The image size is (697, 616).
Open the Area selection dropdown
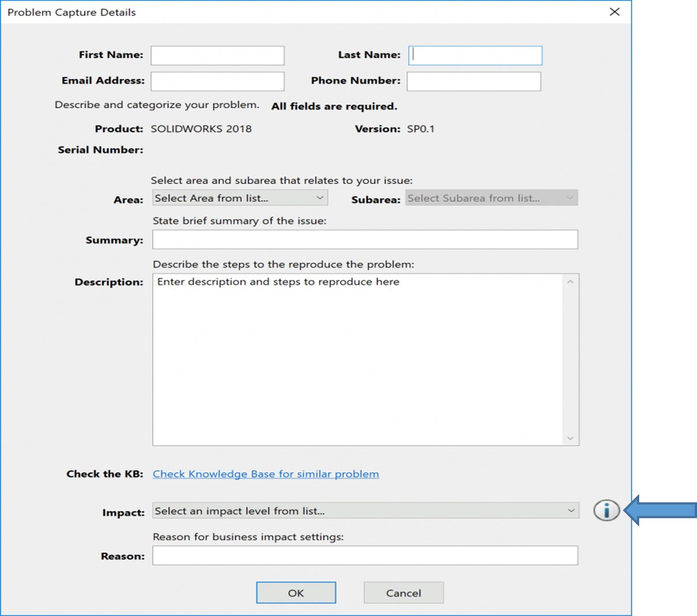click(x=240, y=198)
